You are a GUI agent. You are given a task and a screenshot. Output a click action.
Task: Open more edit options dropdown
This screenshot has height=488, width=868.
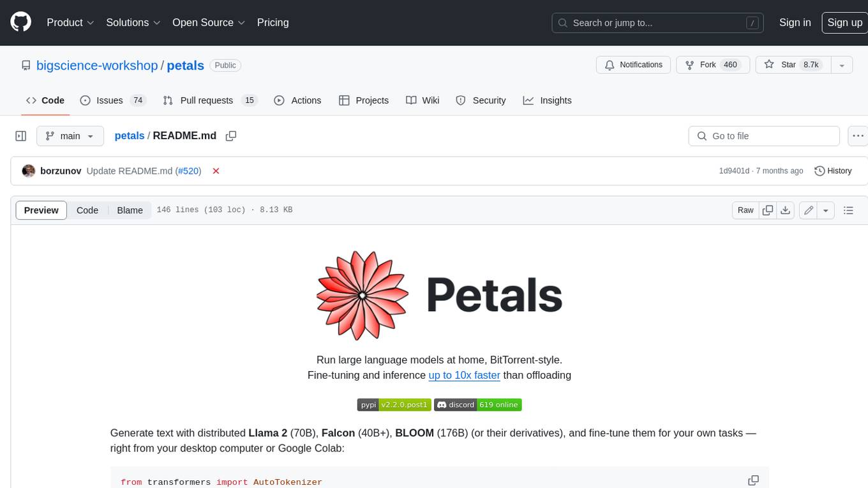(x=826, y=210)
